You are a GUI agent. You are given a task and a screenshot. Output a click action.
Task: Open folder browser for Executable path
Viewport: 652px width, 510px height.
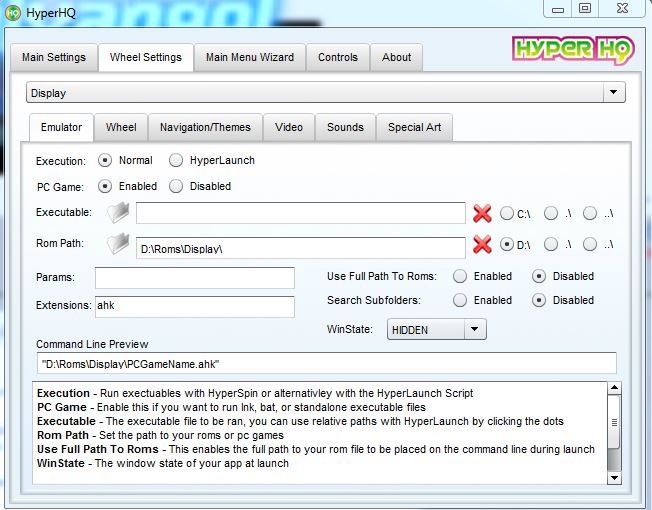click(118, 213)
